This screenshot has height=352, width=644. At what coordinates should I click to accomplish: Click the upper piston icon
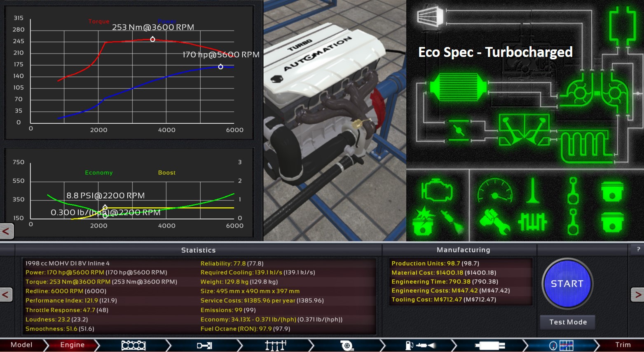612,191
